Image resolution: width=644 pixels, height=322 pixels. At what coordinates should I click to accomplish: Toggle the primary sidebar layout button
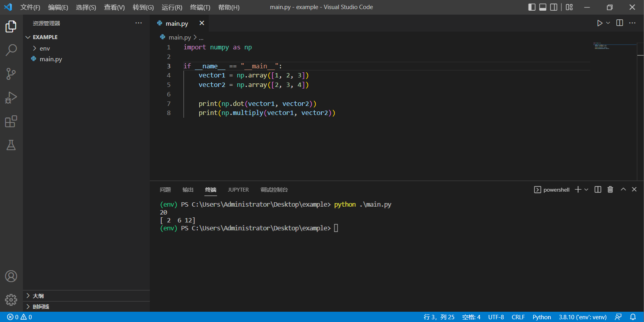tap(532, 7)
